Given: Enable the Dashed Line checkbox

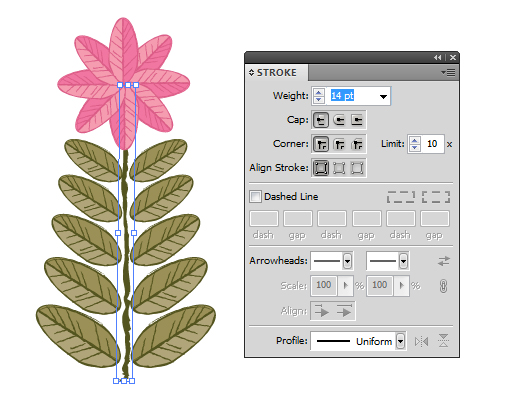Looking at the screenshot, I should 255,196.
